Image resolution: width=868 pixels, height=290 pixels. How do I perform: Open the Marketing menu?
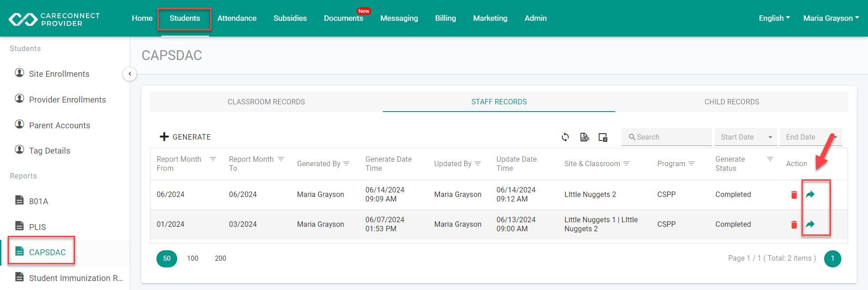[491, 18]
